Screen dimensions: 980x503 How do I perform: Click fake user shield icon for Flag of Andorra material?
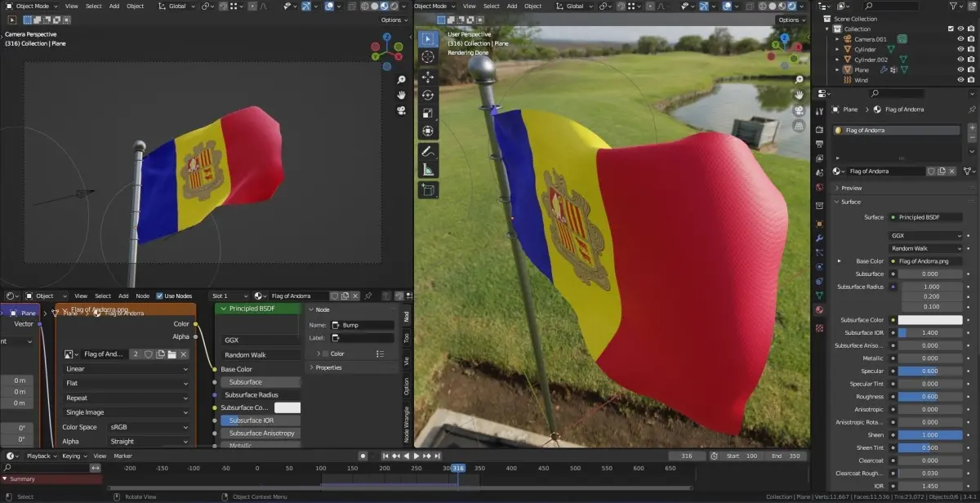click(931, 171)
